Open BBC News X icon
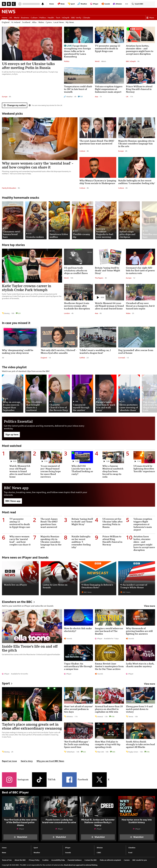 pos(99,779)
